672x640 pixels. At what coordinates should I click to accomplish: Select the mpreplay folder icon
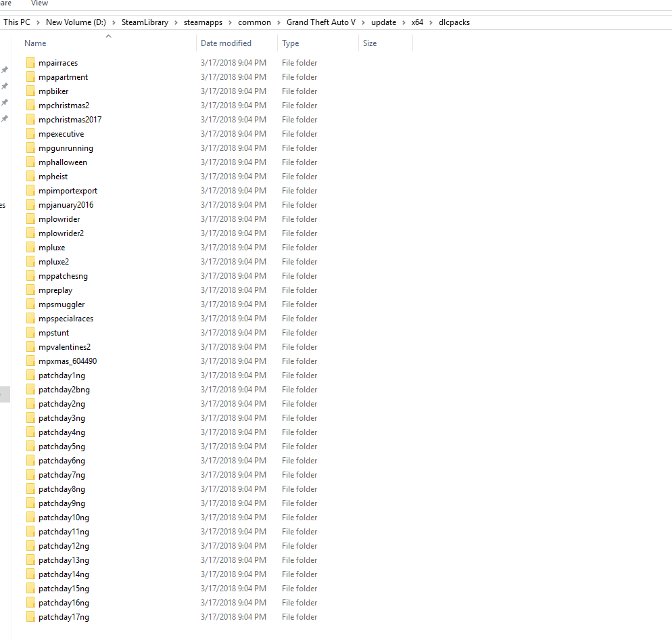[30, 290]
